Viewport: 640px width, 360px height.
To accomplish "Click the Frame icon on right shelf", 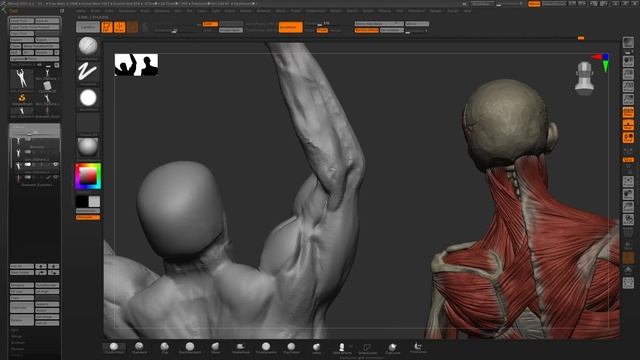I will coord(628,181).
